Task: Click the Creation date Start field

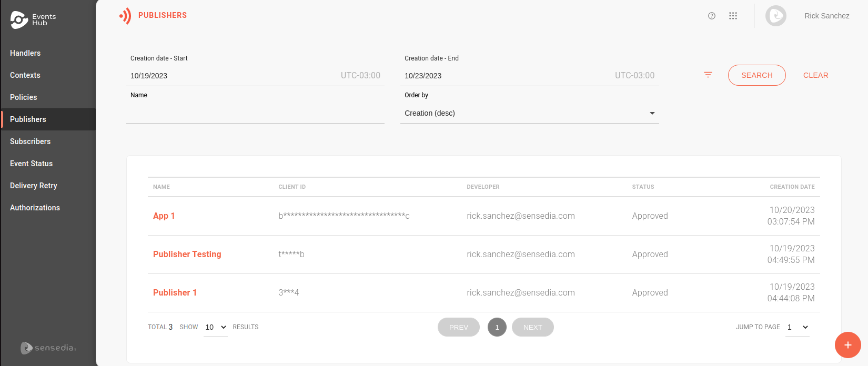Action: [231, 76]
